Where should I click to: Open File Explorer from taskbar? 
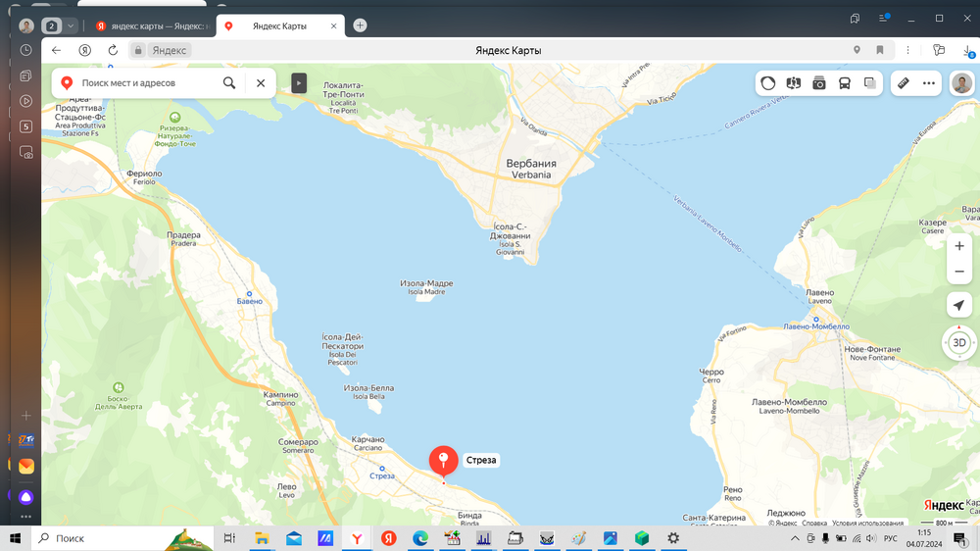click(x=262, y=538)
